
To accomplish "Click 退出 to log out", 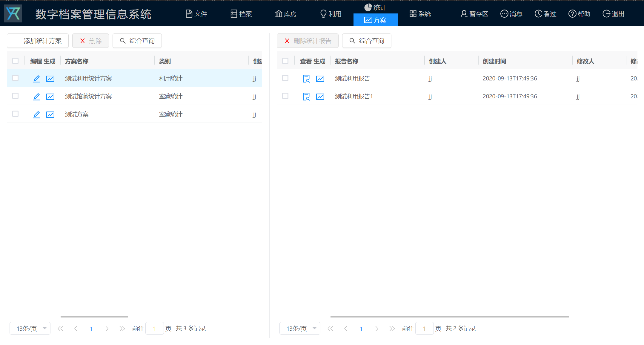I will 614,14.
